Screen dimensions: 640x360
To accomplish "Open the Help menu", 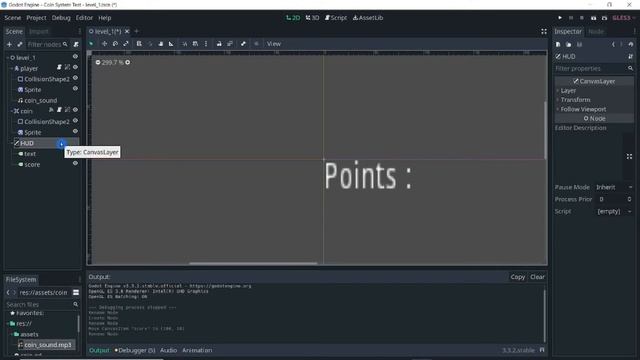I will tap(104, 18).
